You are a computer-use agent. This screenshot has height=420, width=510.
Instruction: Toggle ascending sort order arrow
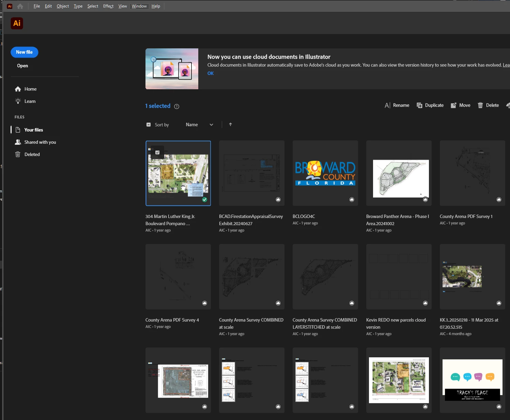point(230,124)
